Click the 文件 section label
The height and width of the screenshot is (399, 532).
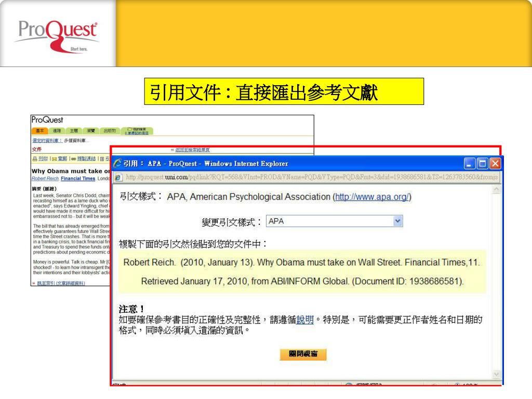click(x=37, y=149)
